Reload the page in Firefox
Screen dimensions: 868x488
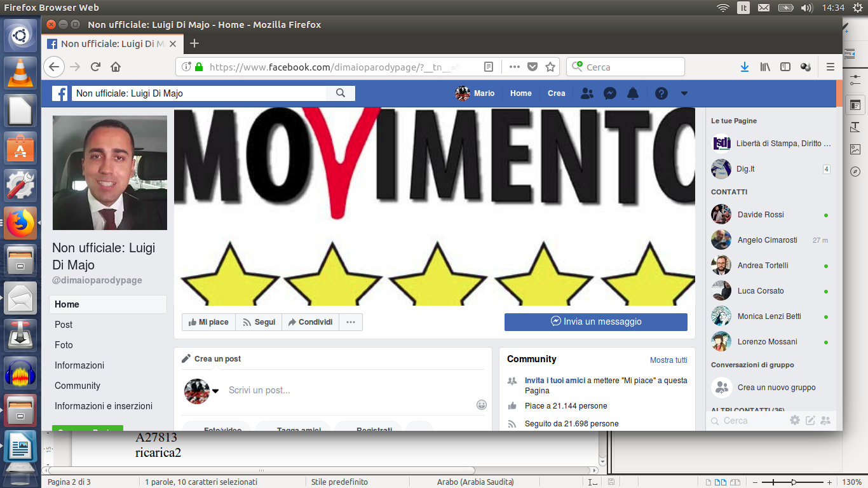[x=95, y=67]
